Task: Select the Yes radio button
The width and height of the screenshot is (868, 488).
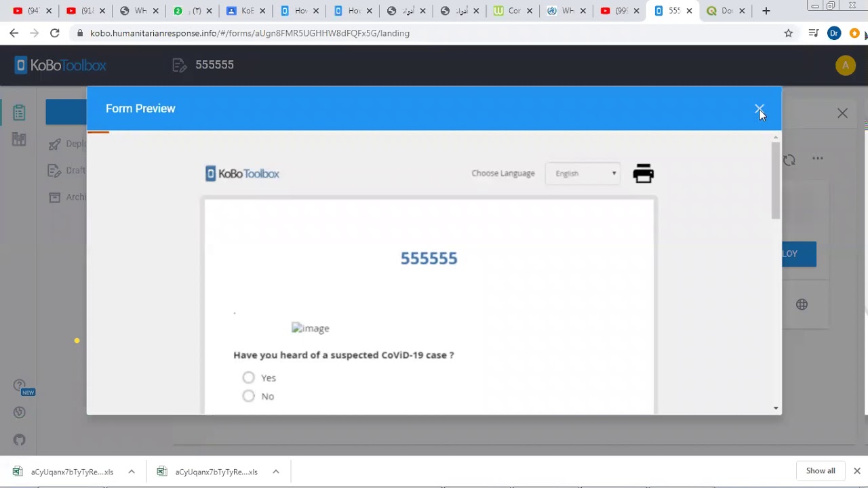Action: click(x=248, y=378)
